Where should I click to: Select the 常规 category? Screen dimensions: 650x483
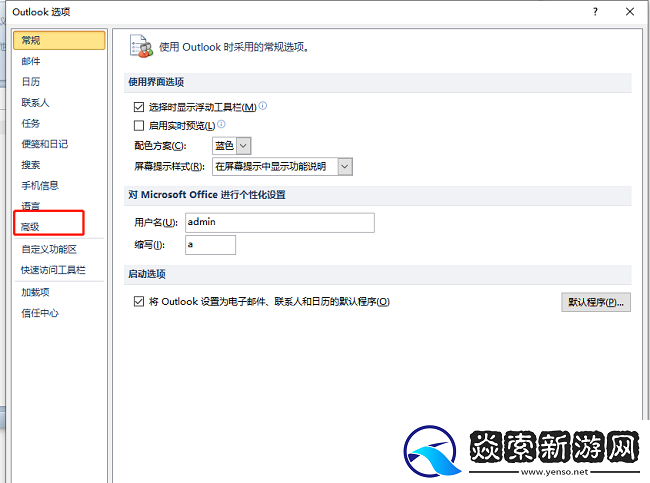(x=59, y=41)
